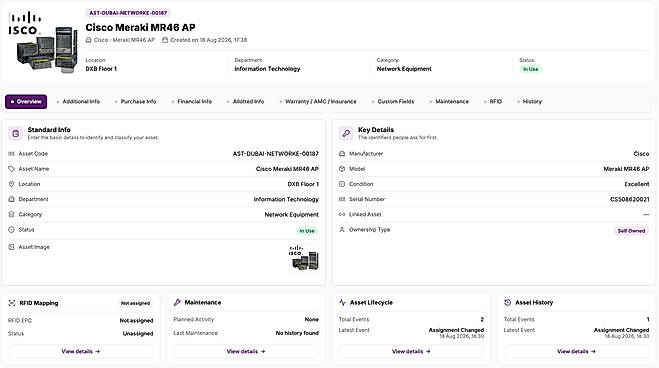Viewport: 659px width, 368px height.
Task: Click the calendar icon beside Created on
Action: 165,40
